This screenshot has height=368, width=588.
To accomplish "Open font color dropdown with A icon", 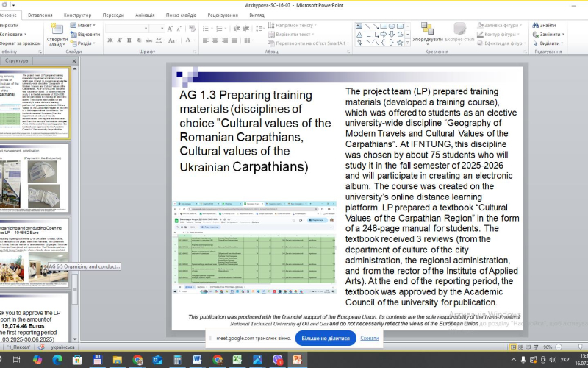I will pos(190,40).
